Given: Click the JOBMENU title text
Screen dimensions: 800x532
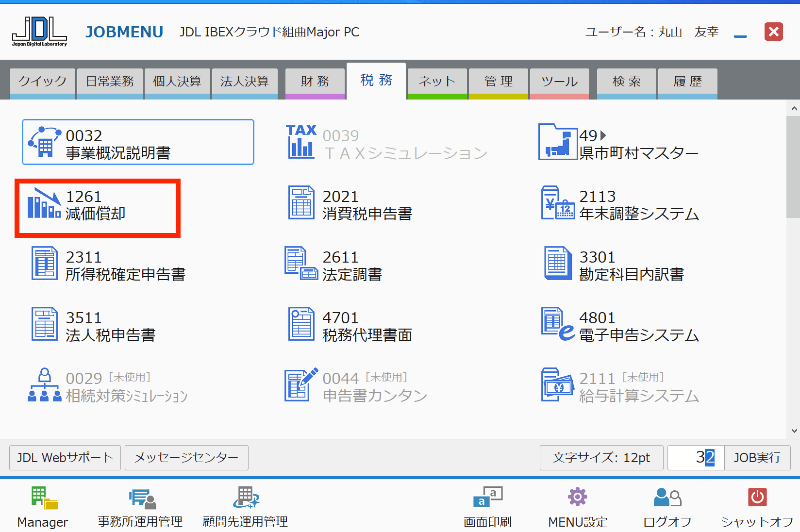Looking at the screenshot, I should (124, 32).
